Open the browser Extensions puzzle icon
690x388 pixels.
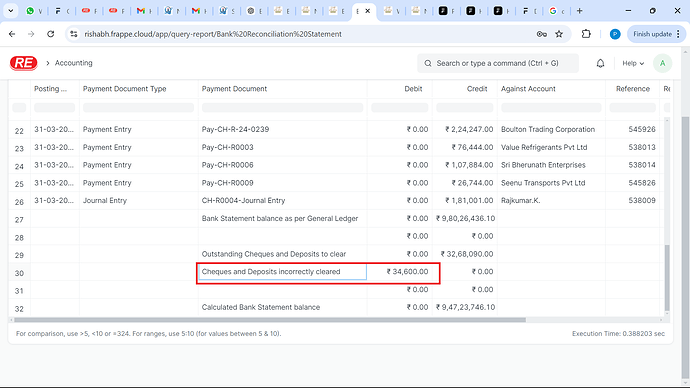click(586, 34)
